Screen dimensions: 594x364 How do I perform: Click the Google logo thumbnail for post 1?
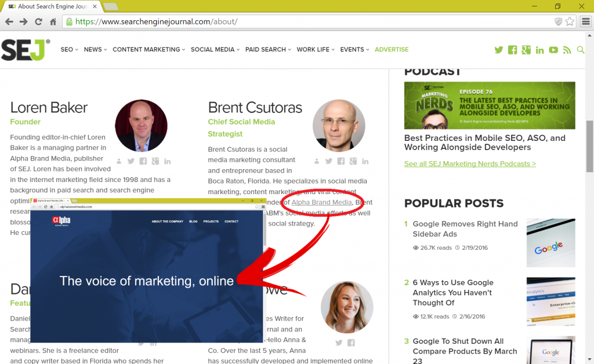point(551,243)
